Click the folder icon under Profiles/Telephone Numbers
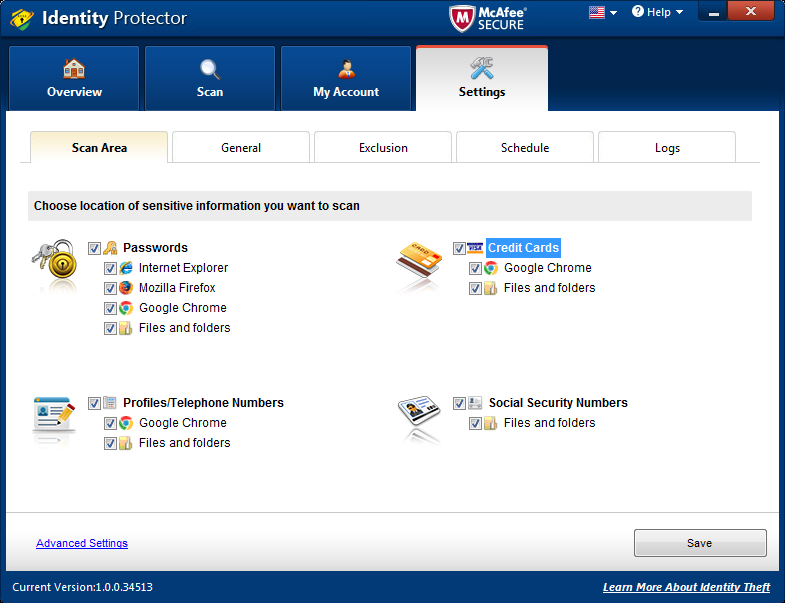This screenshot has width=785, height=603. point(126,443)
